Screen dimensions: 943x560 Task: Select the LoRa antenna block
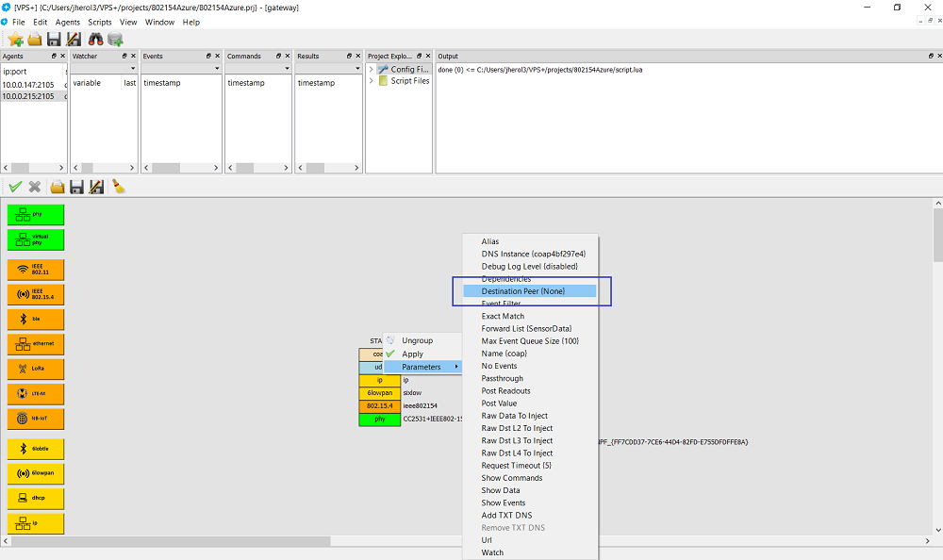pyautogui.click(x=36, y=368)
